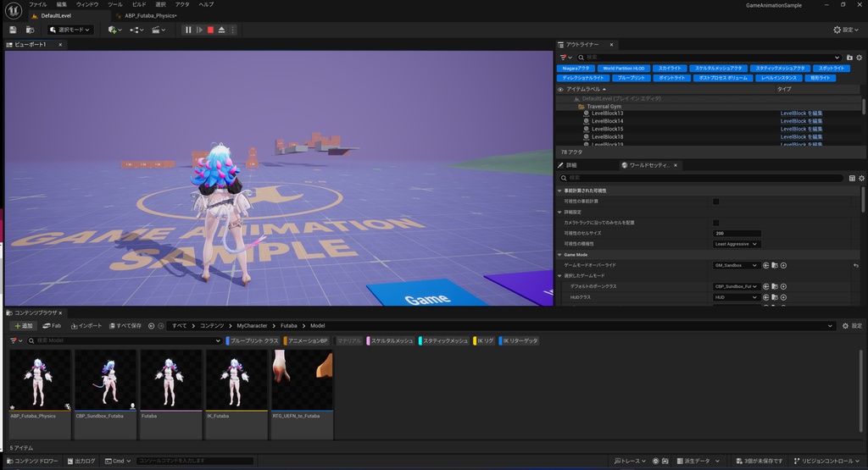Image resolution: width=868 pixels, height=470 pixels.
Task: Click the すべて保存 save all button
Action: (x=125, y=326)
